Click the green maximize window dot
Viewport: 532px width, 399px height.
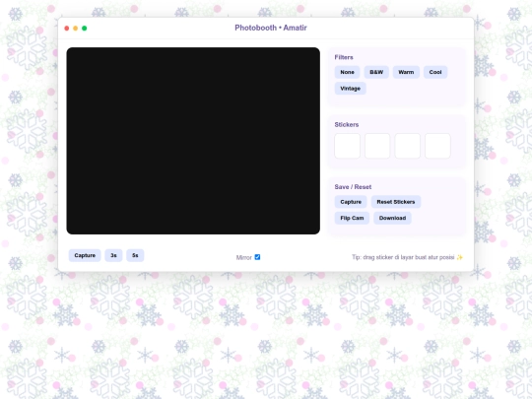[85, 29]
